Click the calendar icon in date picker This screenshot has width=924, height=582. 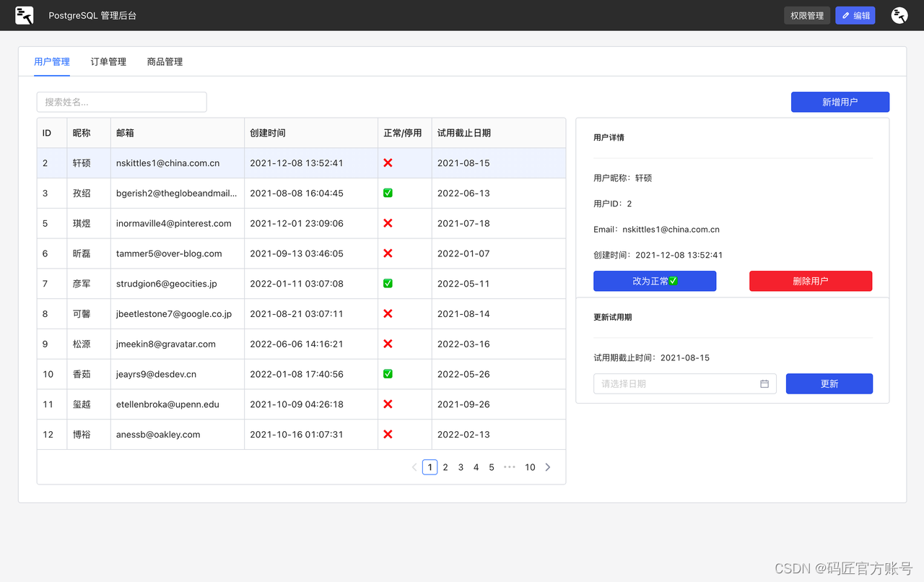(x=764, y=383)
